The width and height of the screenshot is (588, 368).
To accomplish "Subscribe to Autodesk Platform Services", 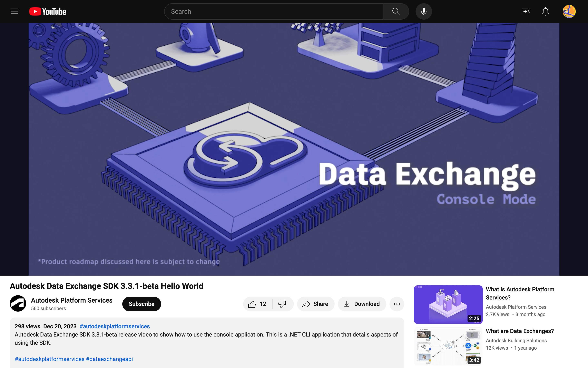I will tap(141, 304).
